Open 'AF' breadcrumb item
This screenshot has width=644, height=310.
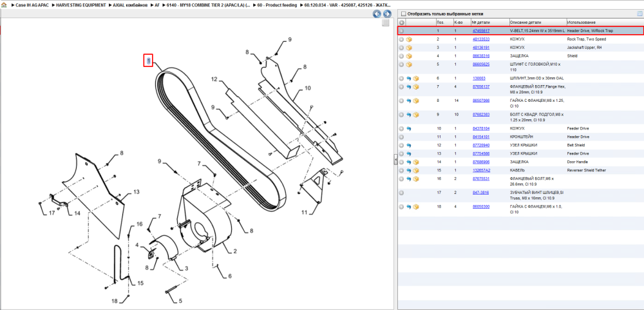157,5
